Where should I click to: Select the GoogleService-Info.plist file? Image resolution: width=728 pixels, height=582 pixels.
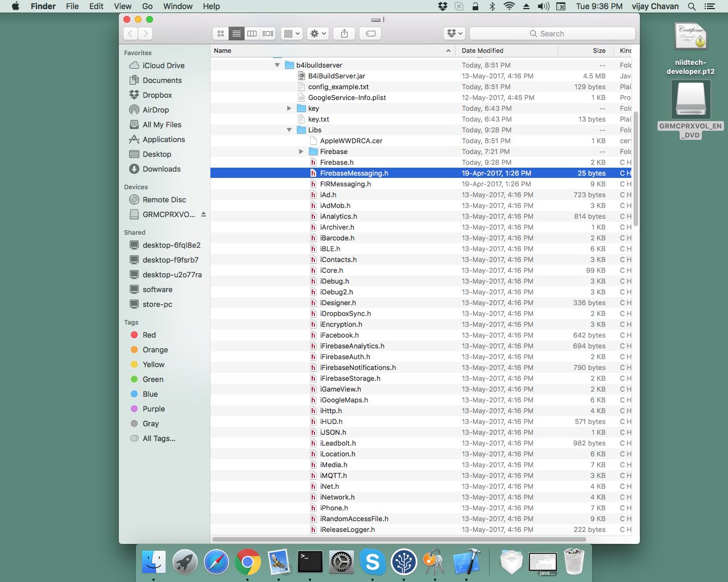pyautogui.click(x=347, y=98)
